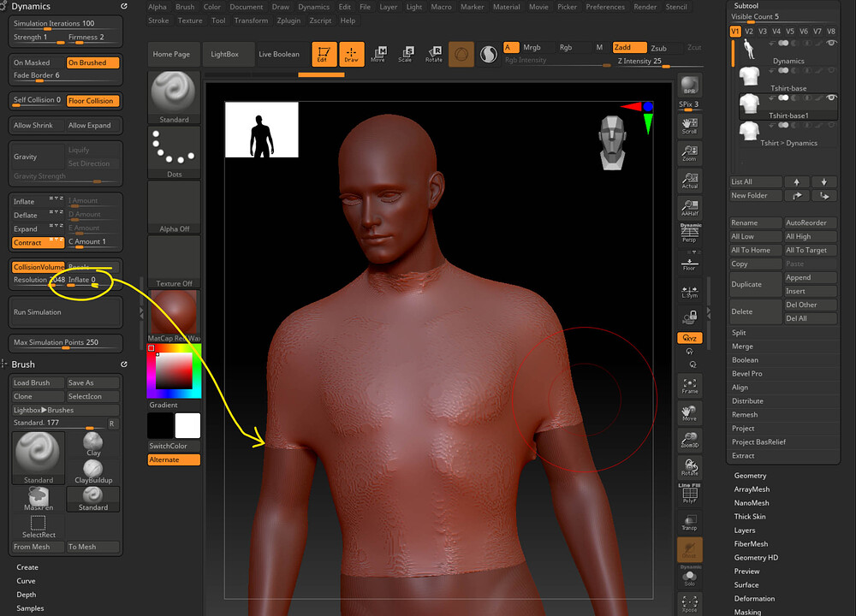Click the MatCap RedWax material thumbnail
The width and height of the screenshot is (856, 616).
pyautogui.click(x=174, y=317)
